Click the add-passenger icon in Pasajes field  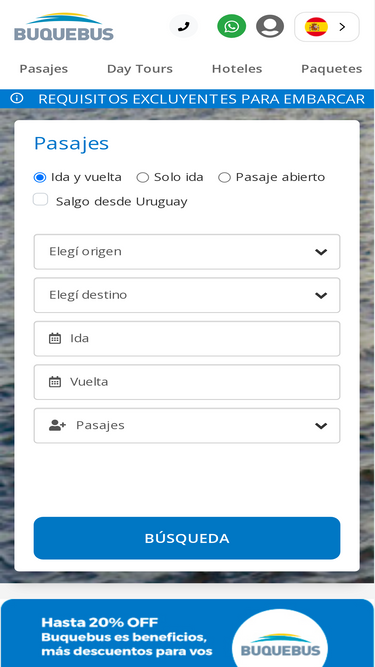click(57, 425)
